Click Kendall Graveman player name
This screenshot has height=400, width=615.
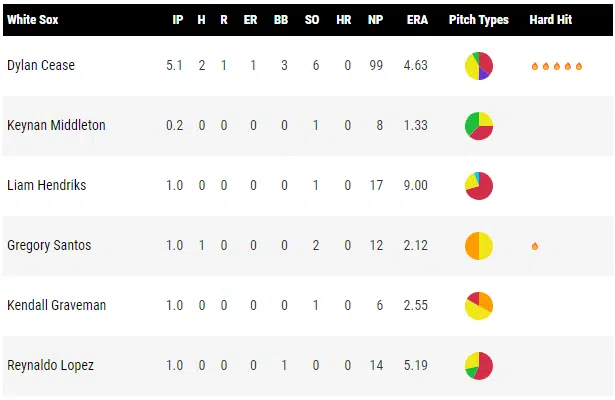click(x=56, y=306)
